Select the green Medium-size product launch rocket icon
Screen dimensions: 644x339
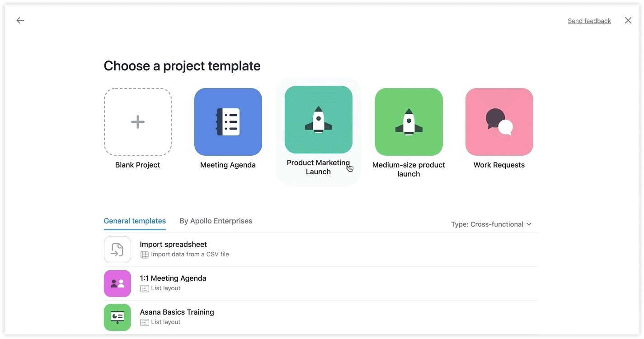point(409,122)
